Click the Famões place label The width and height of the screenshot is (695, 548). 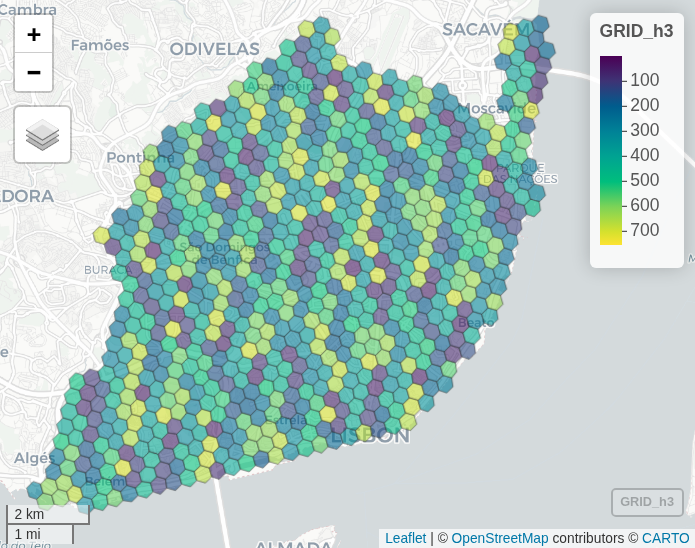click(99, 45)
